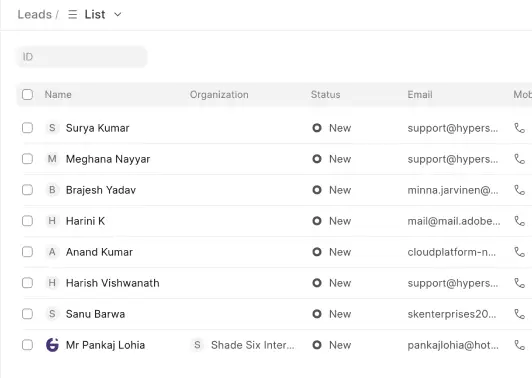The width and height of the screenshot is (532, 378).
Task: Click the email minna.jarvinen@...
Action: point(453,190)
